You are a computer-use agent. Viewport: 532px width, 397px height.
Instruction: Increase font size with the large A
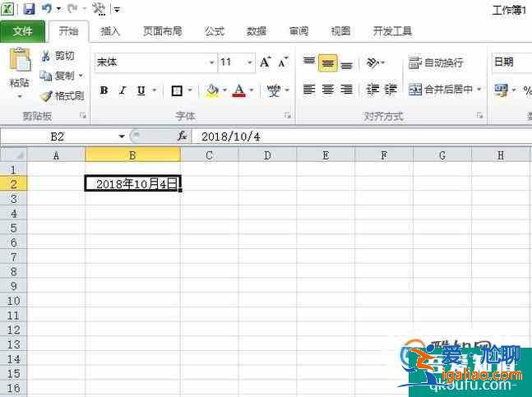point(265,62)
